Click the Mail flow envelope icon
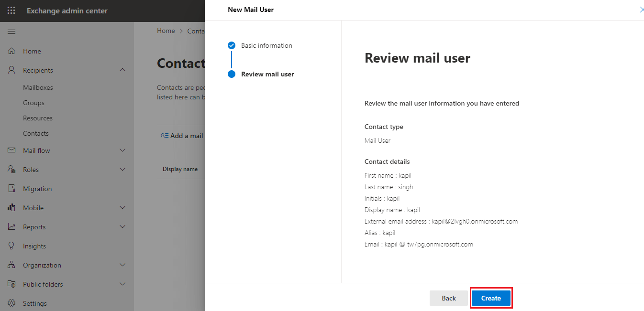The image size is (644, 311). tap(12, 150)
